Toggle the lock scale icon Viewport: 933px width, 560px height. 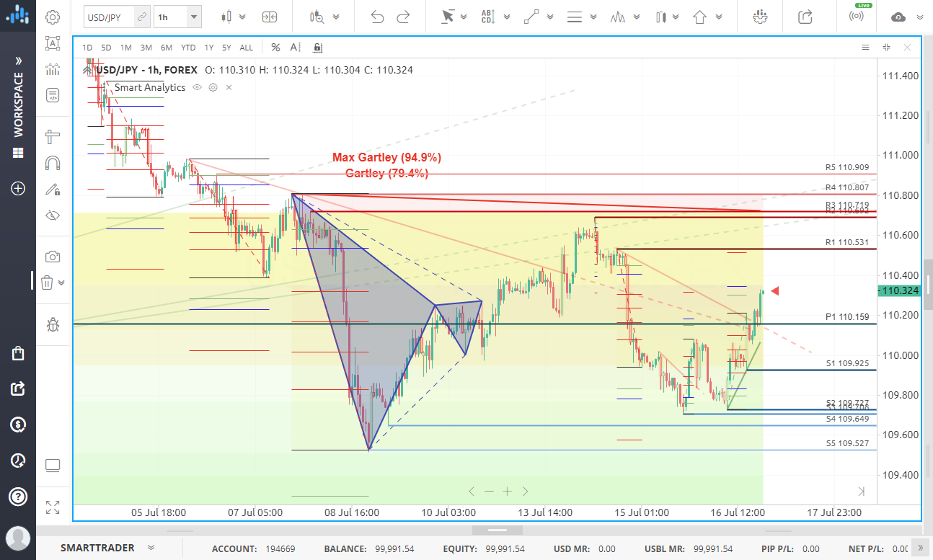[317, 48]
